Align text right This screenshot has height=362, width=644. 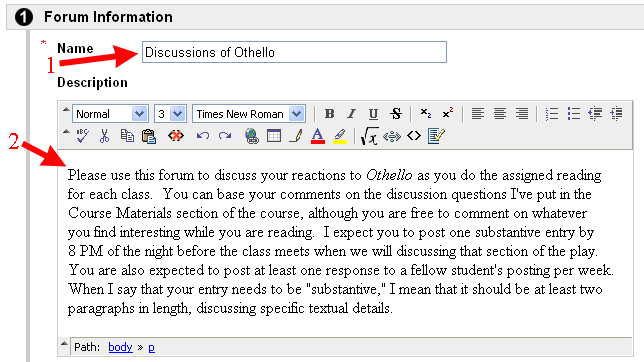point(522,113)
